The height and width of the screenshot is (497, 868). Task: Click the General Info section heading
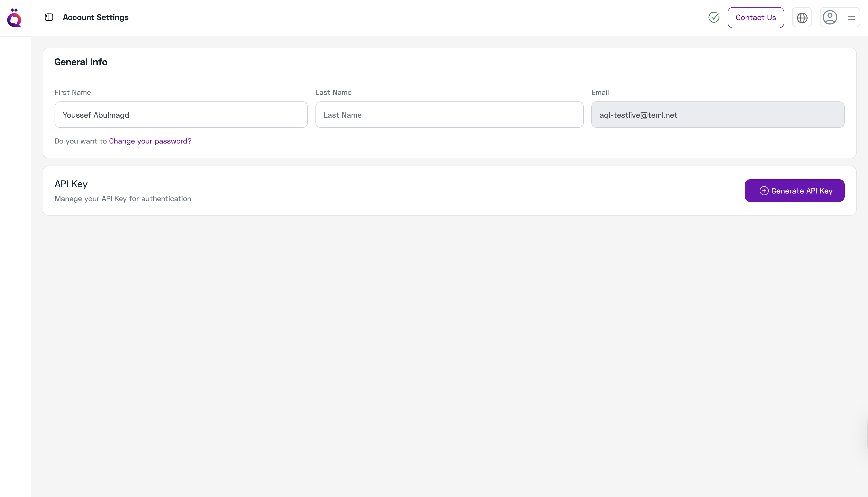[81, 62]
